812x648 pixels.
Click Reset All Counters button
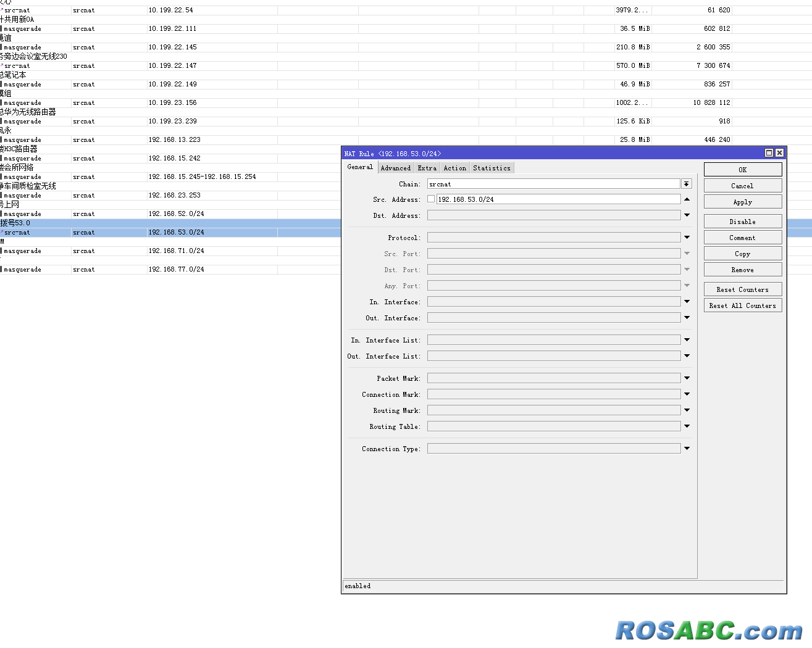coord(742,305)
